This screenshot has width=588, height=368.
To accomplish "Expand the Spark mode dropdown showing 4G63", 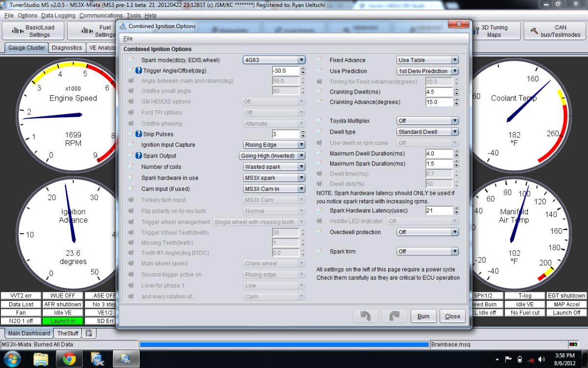I will (x=274, y=60).
